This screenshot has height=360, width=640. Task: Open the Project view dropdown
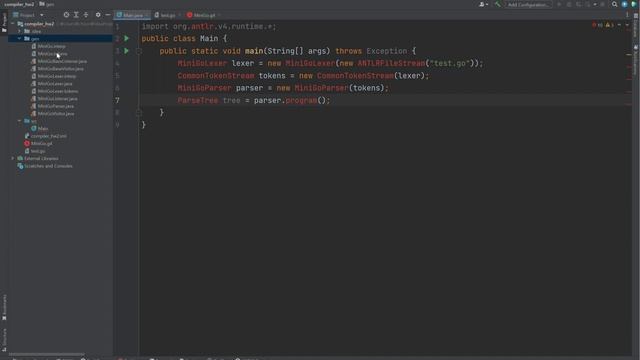(x=42, y=15)
